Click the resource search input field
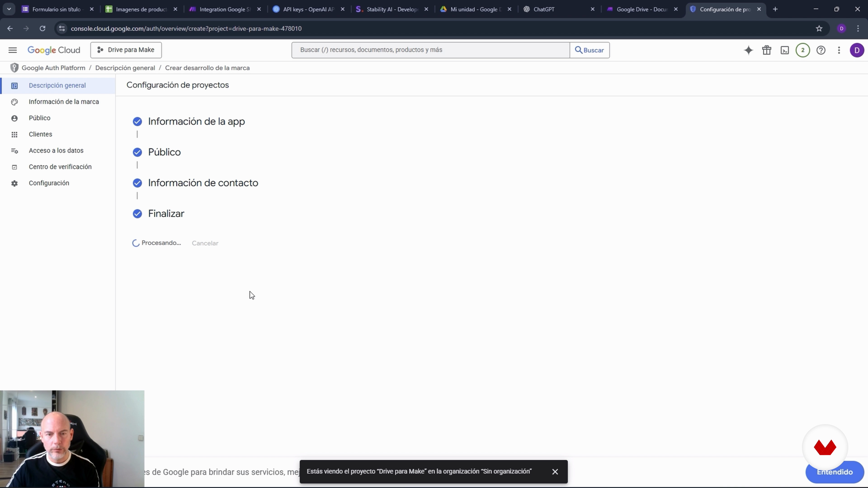This screenshot has height=488, width=868. 430,50
